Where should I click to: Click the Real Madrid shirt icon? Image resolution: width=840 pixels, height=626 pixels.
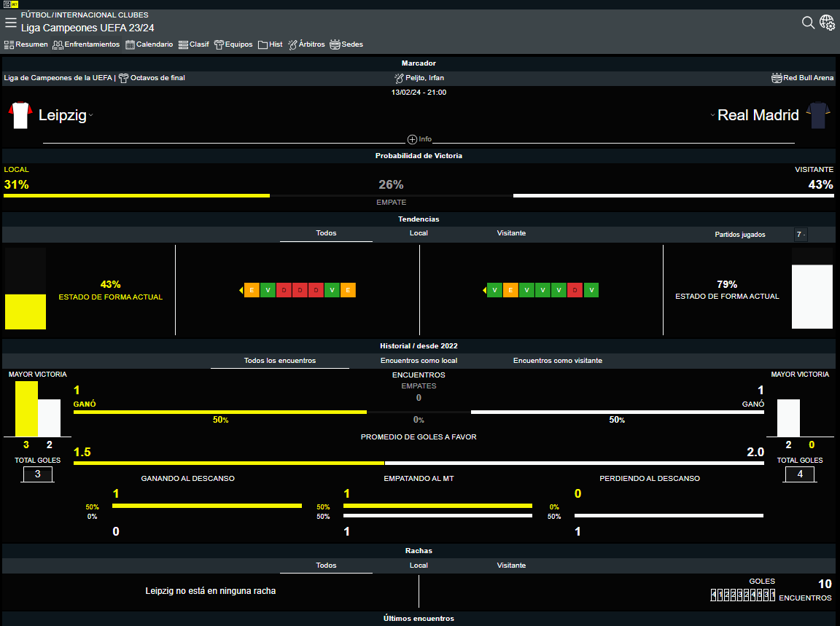(x=819, y=115)
